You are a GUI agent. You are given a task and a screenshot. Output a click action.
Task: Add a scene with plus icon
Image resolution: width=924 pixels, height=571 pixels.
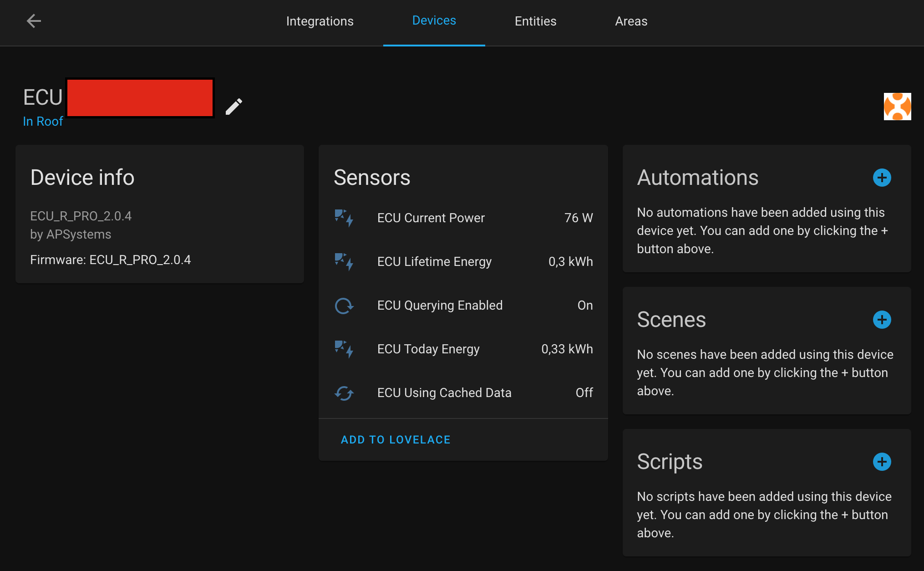point(882,320)
